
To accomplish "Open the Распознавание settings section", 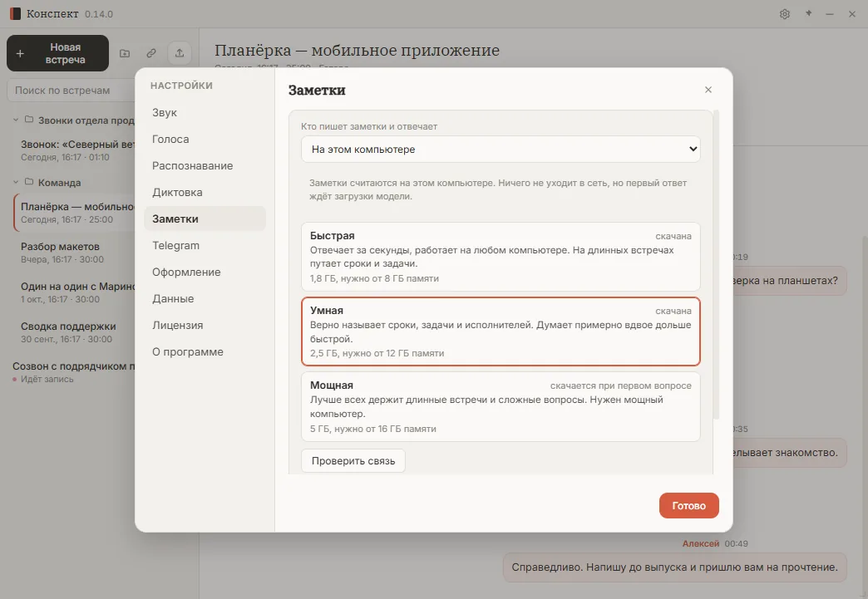I will click(205, 165).
